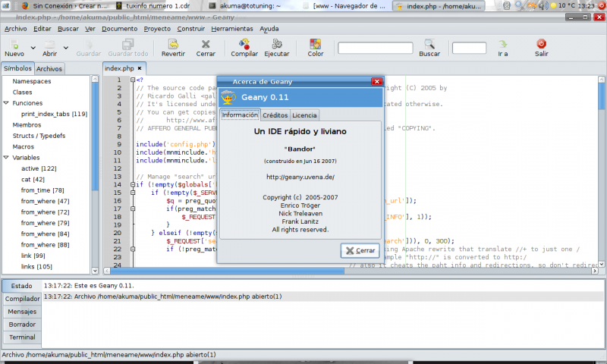Switch to Créditos tab in Acerca dialog
607x364 pixels.
[275, 115]
